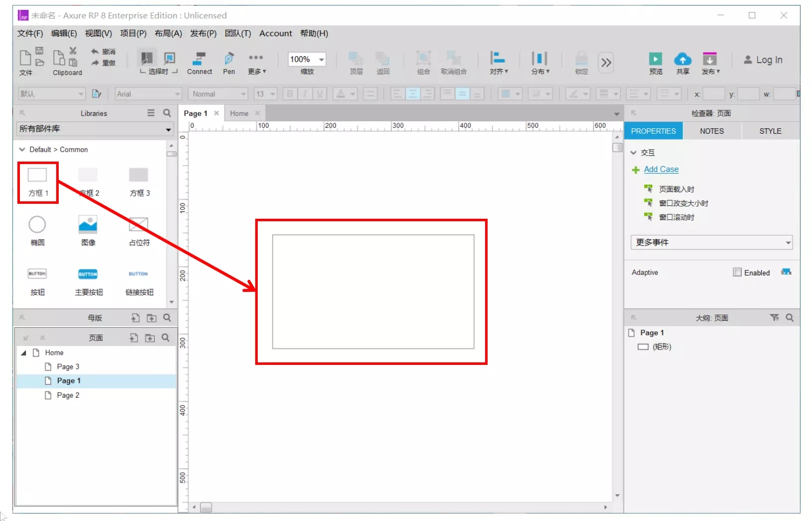Enable the Adaptive views checkbox

coord(737,272)
